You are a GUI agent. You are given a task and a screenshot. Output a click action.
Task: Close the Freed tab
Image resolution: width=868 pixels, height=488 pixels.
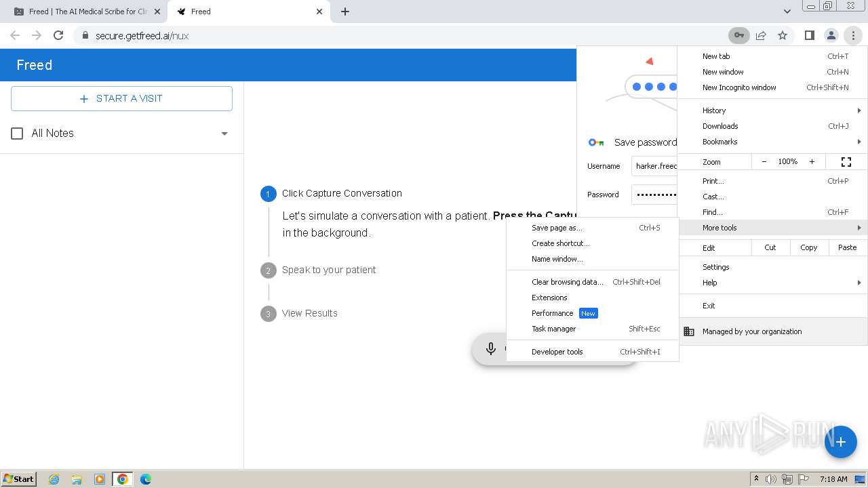click(320, 12)
